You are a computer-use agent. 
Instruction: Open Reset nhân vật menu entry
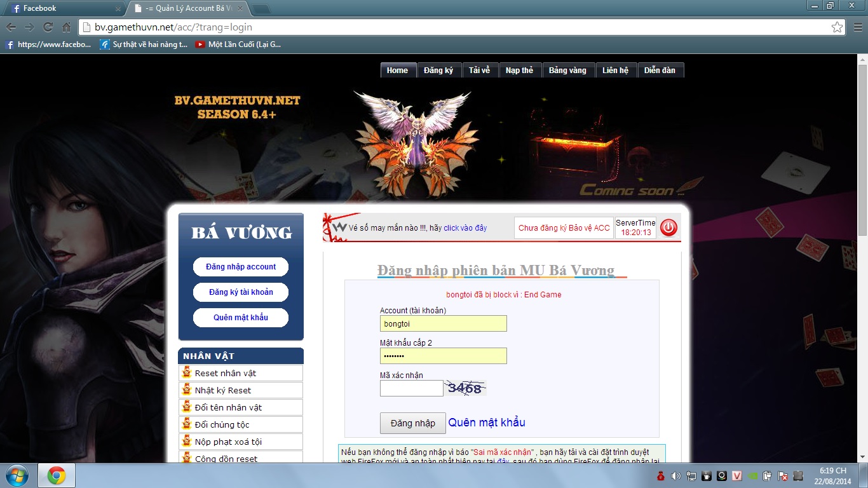(x=241, y=373)
